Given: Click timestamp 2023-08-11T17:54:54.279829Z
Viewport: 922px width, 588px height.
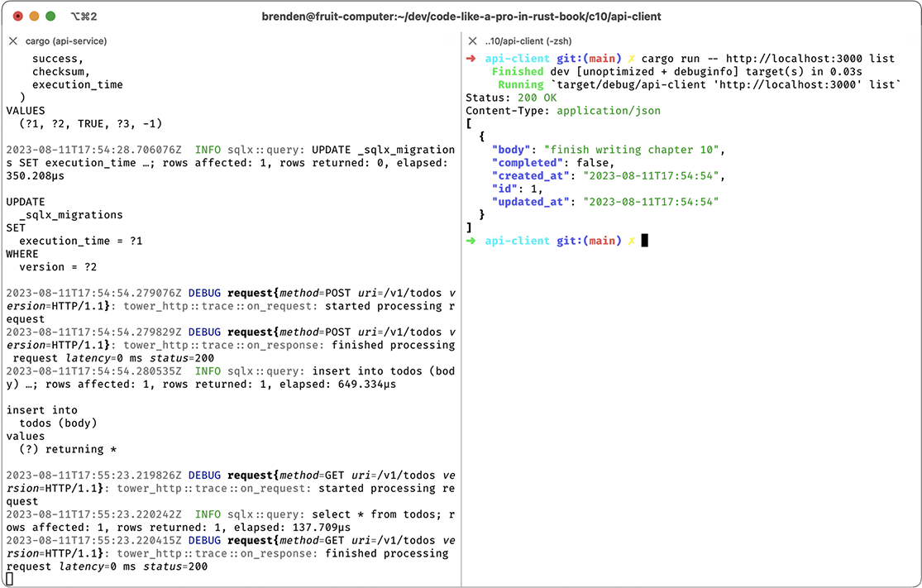Looking at the screenshot, I should pyautogui.click(x=94, y=332).
